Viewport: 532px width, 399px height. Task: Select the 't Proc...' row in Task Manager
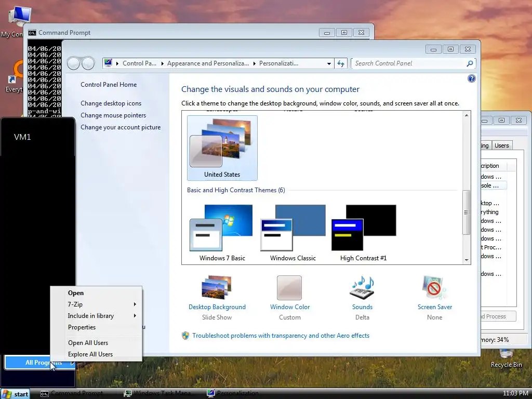pyautogui.click(x=494, y=247)
